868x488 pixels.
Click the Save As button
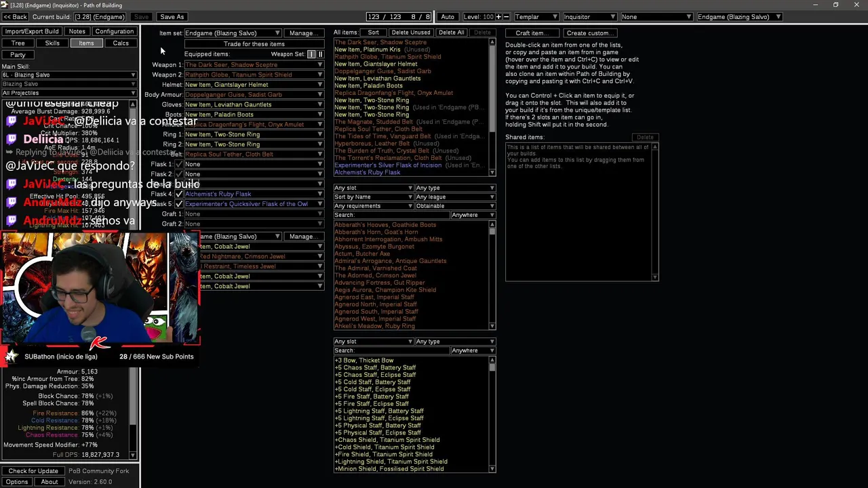[172, 17]
